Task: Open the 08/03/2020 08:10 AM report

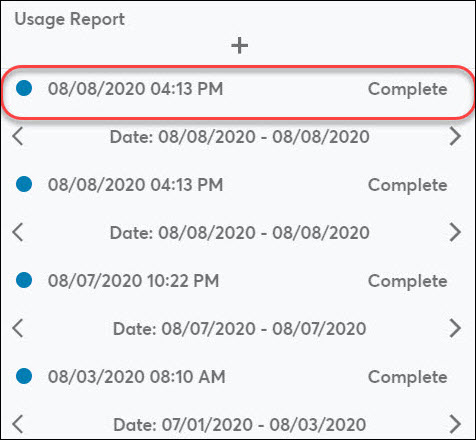Action: point(137,377)
